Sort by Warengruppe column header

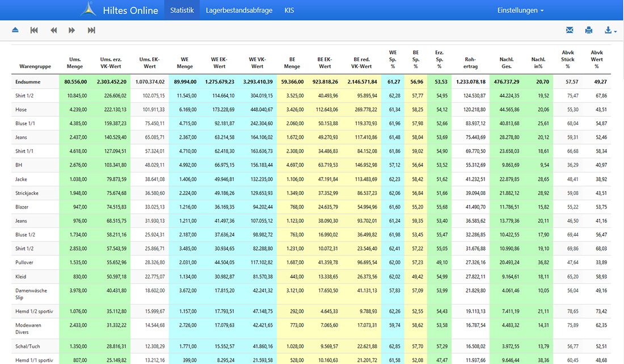click(x=35, y=66)
